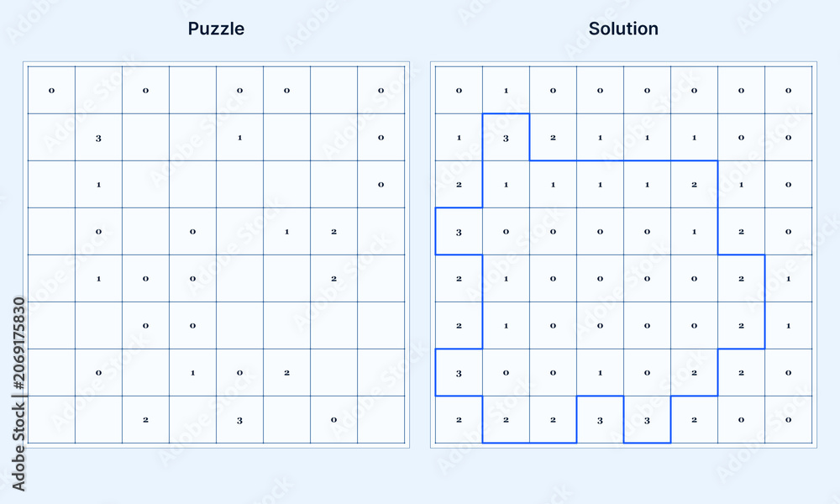The width and height of the screenshot is (840, 504).
Task: Click the top-right 0 cell of the Puzzle grid
Action: click(x=381, y=90)
